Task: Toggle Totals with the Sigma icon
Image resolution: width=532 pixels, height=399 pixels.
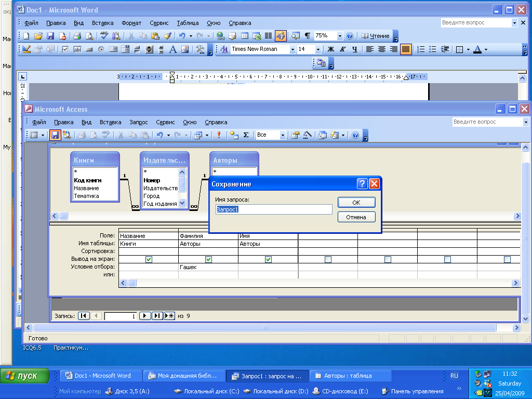Action: (x=246, y=135)
